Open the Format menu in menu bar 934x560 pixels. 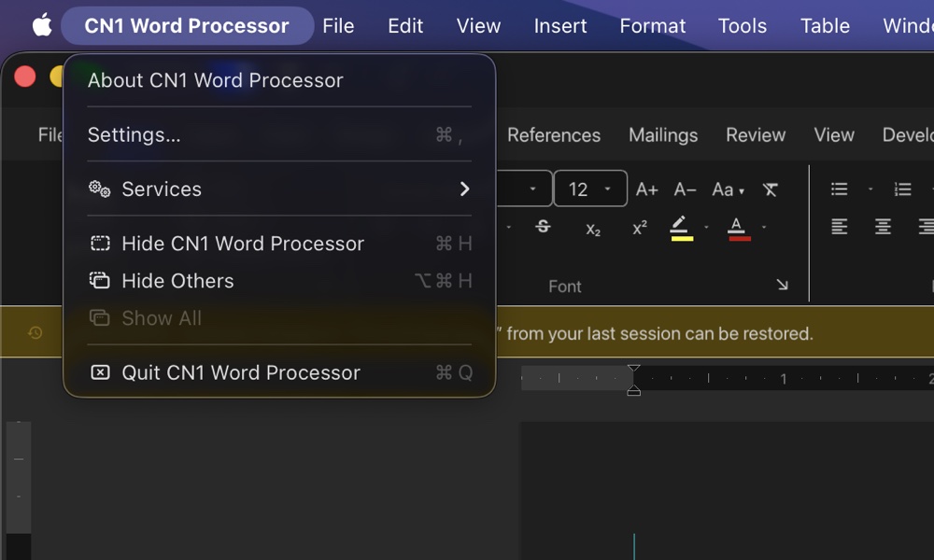coord(652,25)
